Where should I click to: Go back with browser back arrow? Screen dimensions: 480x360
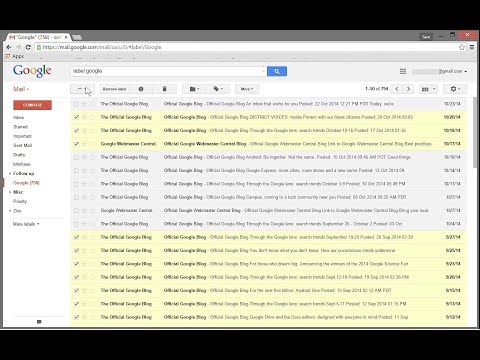tap(9, 47)
